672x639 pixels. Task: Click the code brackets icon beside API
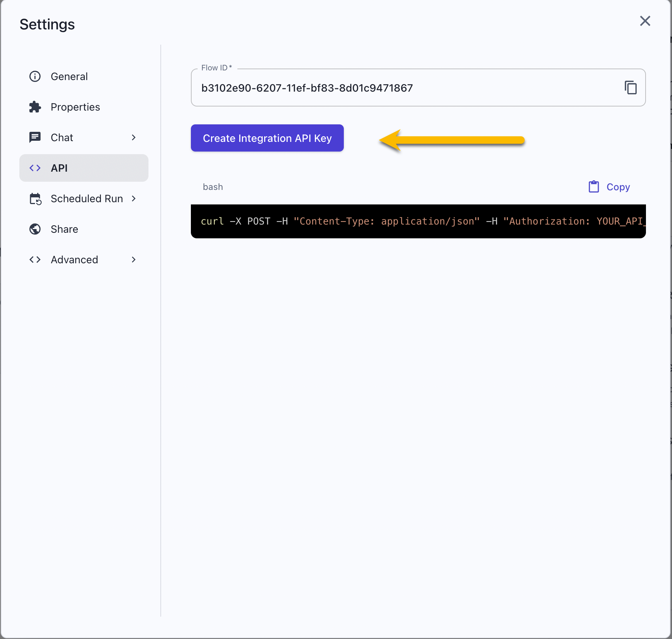(x=35, y=168)
